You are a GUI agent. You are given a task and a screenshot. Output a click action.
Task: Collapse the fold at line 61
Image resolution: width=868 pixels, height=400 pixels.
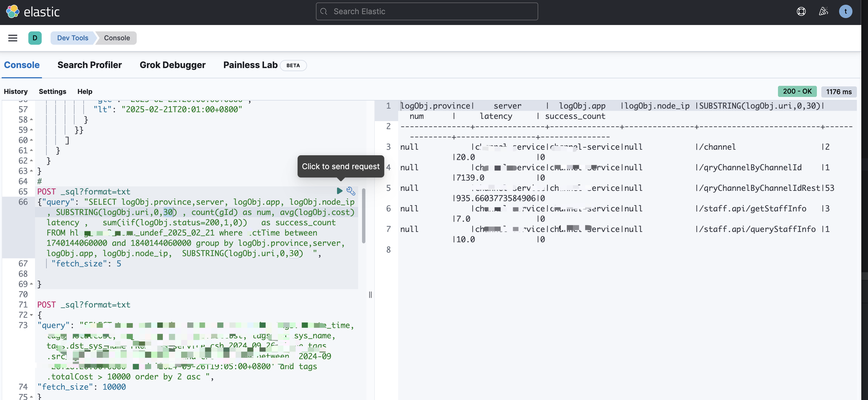coord(31,150)
